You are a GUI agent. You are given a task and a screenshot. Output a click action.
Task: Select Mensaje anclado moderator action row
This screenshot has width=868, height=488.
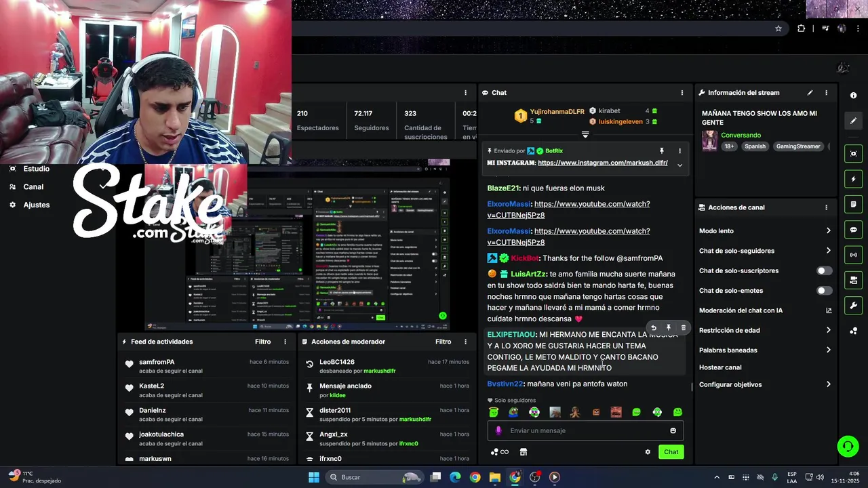[x=387, y=390]
